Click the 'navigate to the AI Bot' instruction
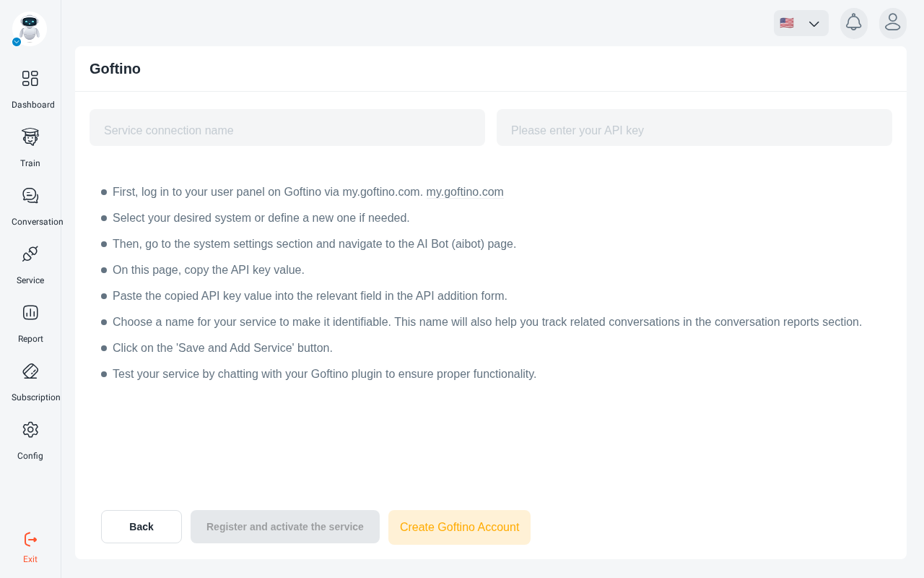The width and height of the screenshot is (924, 578). tap(315, 244)
